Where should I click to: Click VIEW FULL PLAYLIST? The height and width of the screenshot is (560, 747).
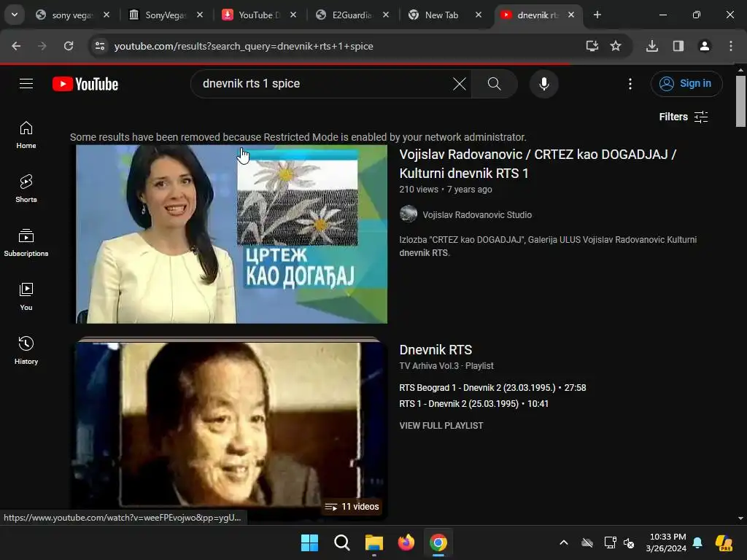pyautogui.click(x=441, y=426)
